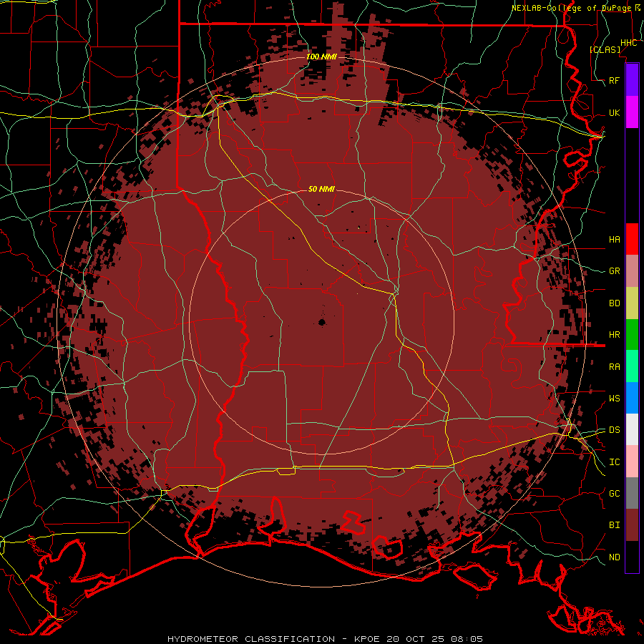The image size is (644, 644).
Task: Click the GR legend label
Action: point(615,271)
